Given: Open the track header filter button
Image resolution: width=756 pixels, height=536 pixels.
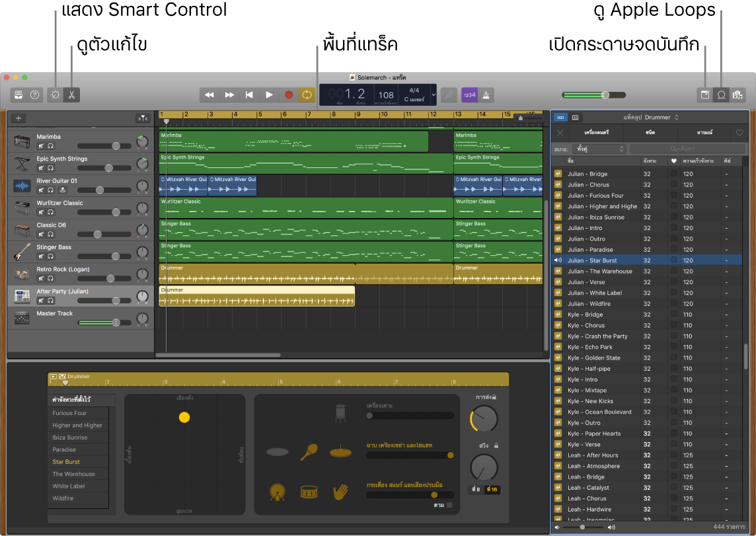Looking at the screenshot, I should click(x=143, y=118).
